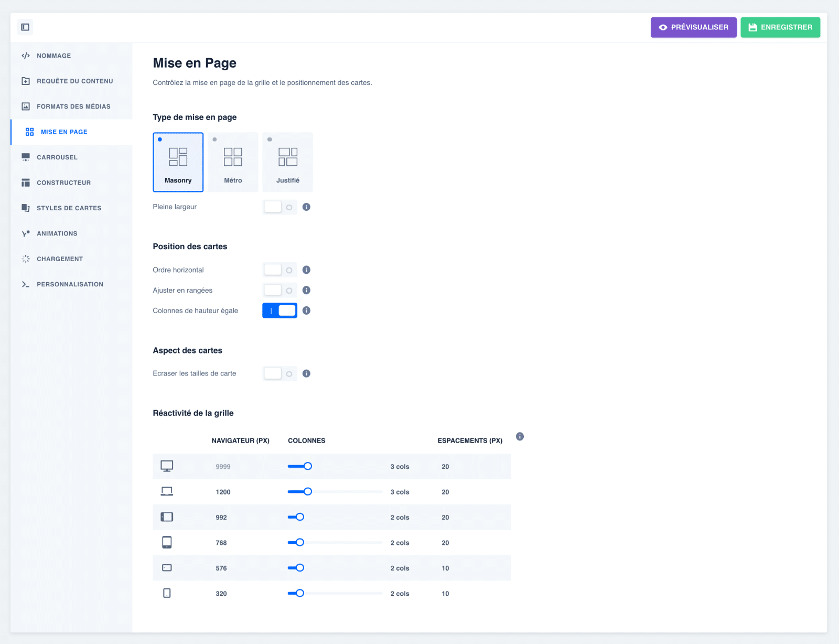839x644 pixels.
Task: Show info for Colonnes de hauteur égale
Action: [307, 311]
